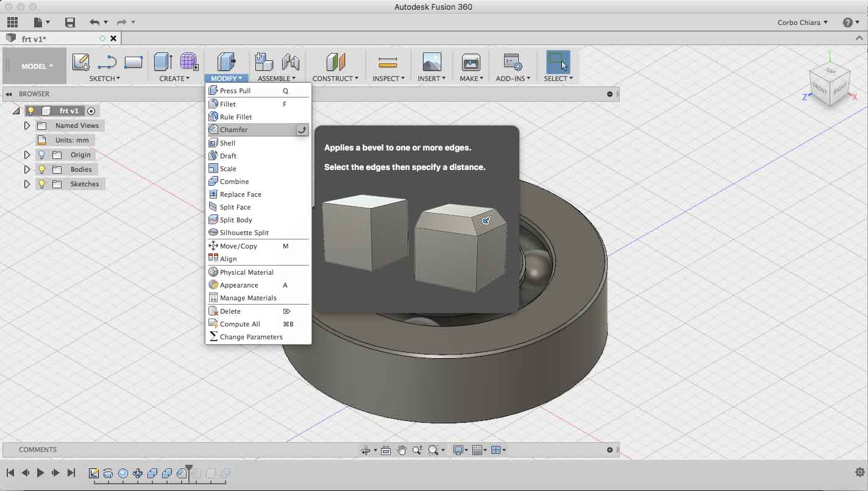868x491 pixels.
Task: Play the timeline
Action: (40, 473)
